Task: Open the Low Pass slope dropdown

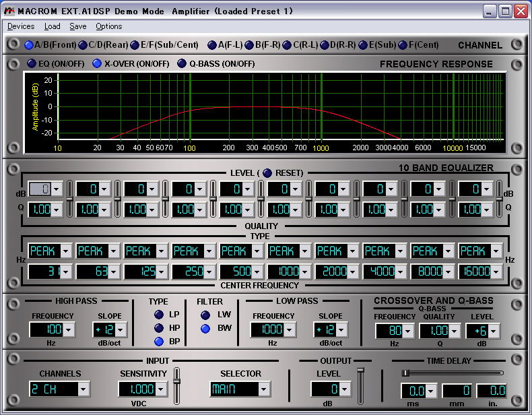Action: pyautogui.click(x=341, y=329)
